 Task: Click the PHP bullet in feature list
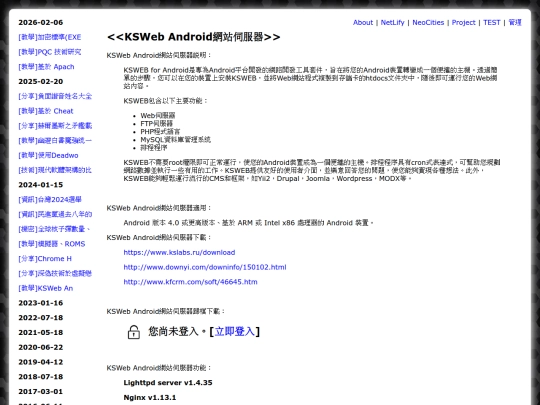coord(160,132)
